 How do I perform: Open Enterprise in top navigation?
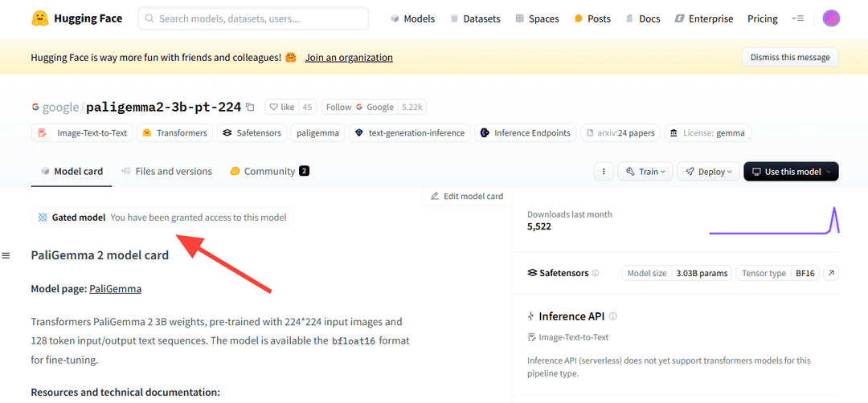click(703, 18)
